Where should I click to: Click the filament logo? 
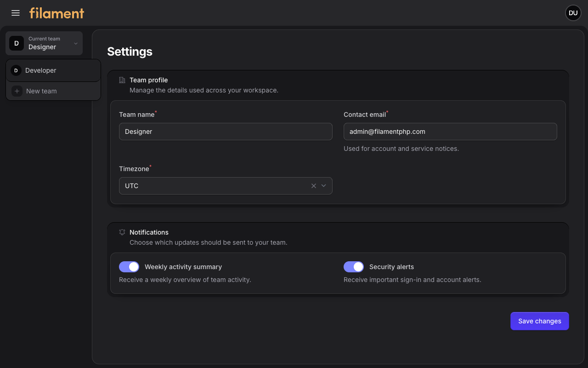tap(57, 13)
